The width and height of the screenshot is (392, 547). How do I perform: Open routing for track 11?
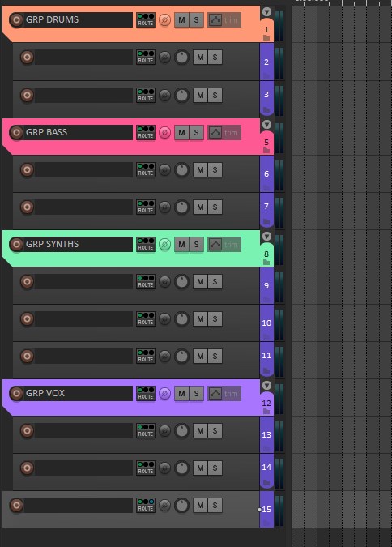pos(146,357)
